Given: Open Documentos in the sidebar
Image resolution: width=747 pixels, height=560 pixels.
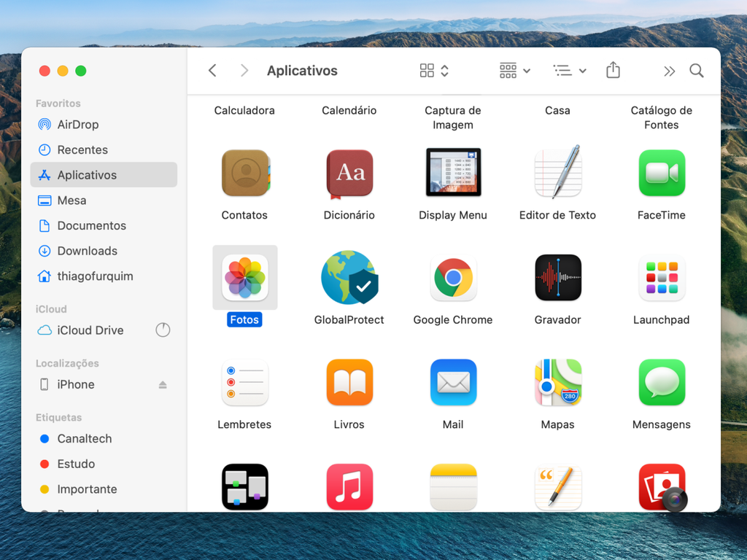Looking at the screenshot, I should pos(104,225).
